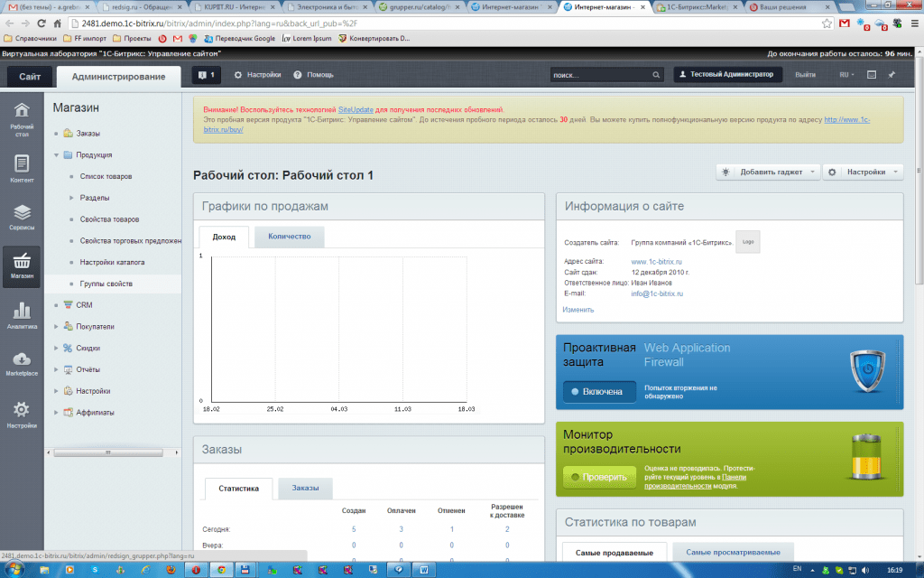Viewport: 924px width, 578px height.
Task: Expand the Настройки tree node
Action: click(x=56, y=391)
